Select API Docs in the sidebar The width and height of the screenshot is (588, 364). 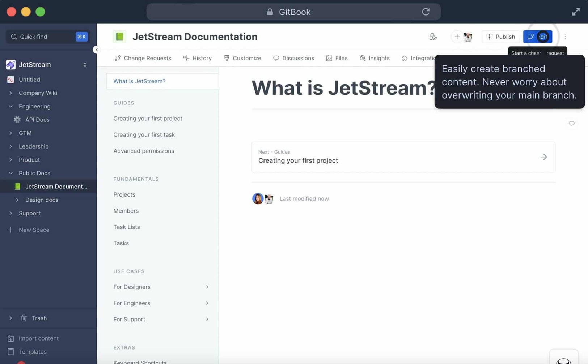pos(37,120)
